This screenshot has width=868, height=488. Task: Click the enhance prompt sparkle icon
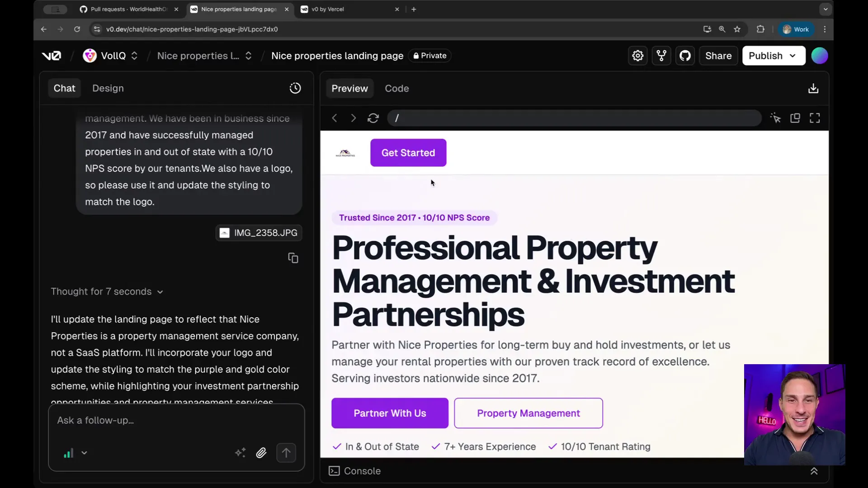[x=241, y=452]
